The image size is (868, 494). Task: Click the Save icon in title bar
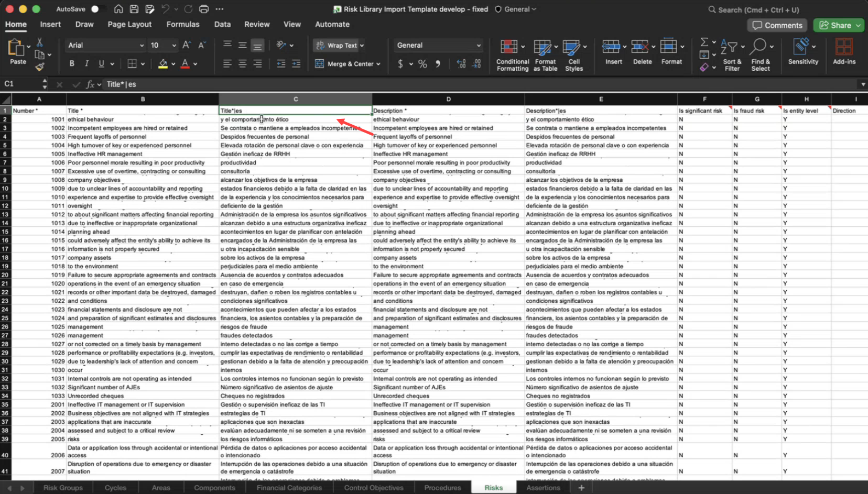click(x=134, y=9)
